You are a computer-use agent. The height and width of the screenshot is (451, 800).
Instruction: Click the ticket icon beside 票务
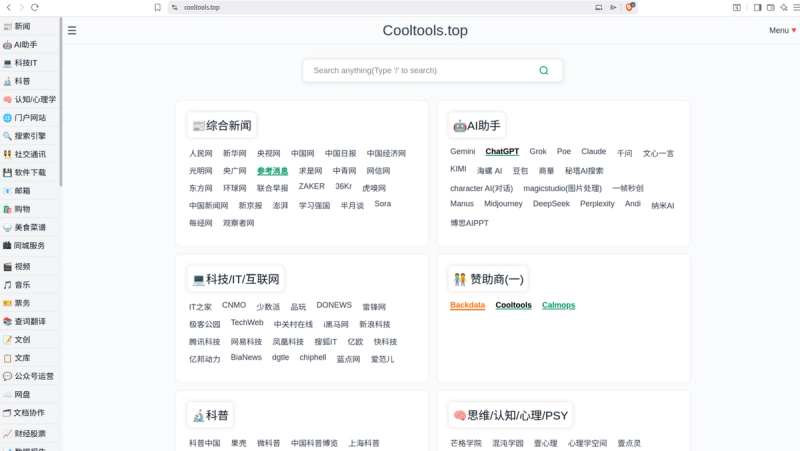[7, 303]
